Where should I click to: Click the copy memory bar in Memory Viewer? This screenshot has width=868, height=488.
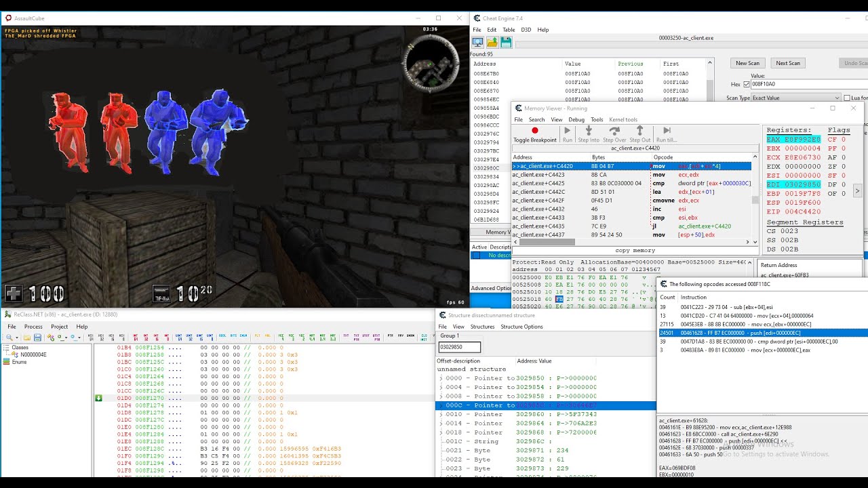(635, 251)
